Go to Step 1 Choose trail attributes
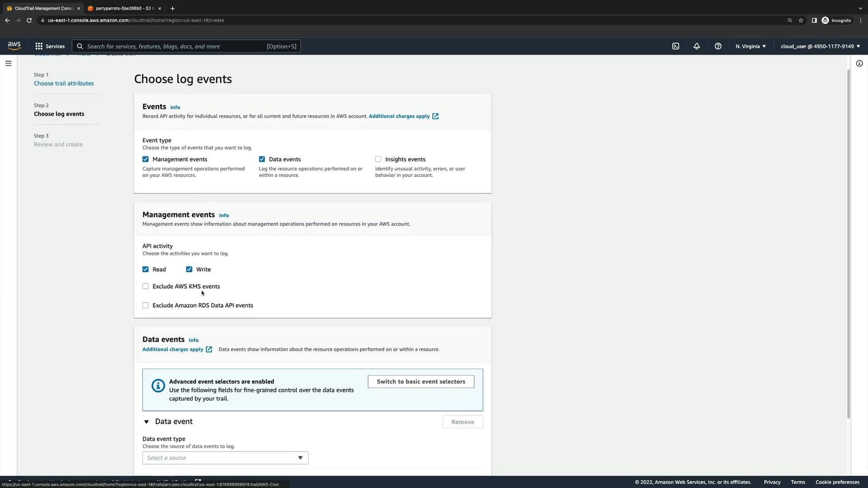 (x=64, y=83)
